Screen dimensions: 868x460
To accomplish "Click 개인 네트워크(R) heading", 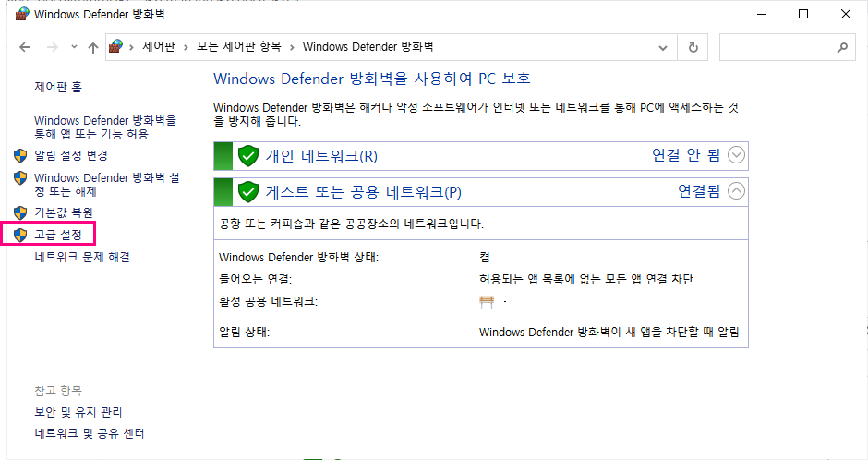I will coord(321,156).
